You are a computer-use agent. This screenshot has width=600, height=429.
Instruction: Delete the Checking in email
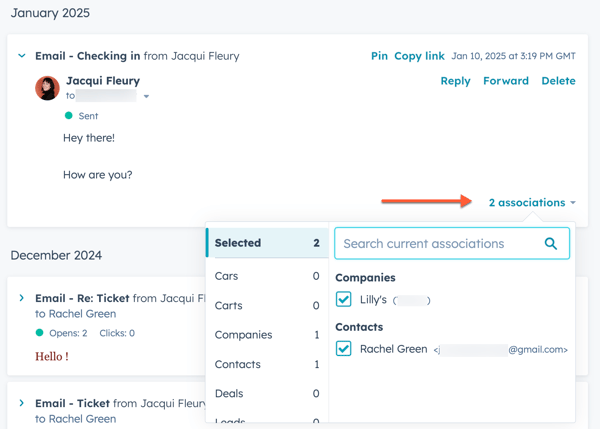coord(558,81)
